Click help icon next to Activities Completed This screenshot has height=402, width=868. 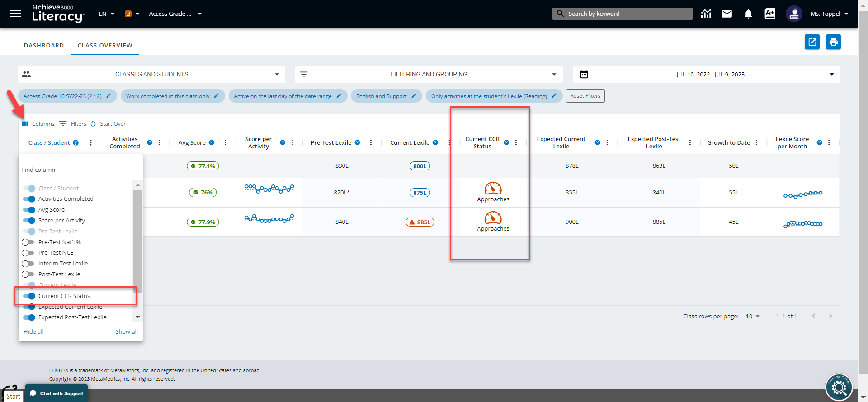[x=150, y=142]
